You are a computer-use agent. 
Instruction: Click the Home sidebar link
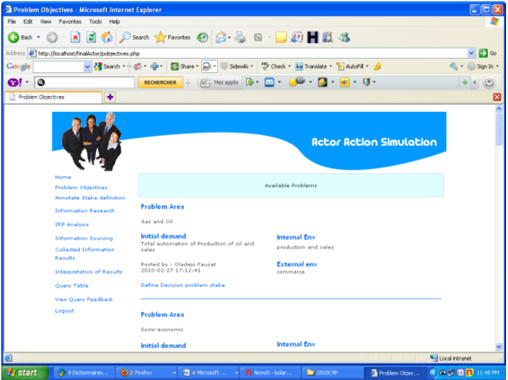(63, 177)
